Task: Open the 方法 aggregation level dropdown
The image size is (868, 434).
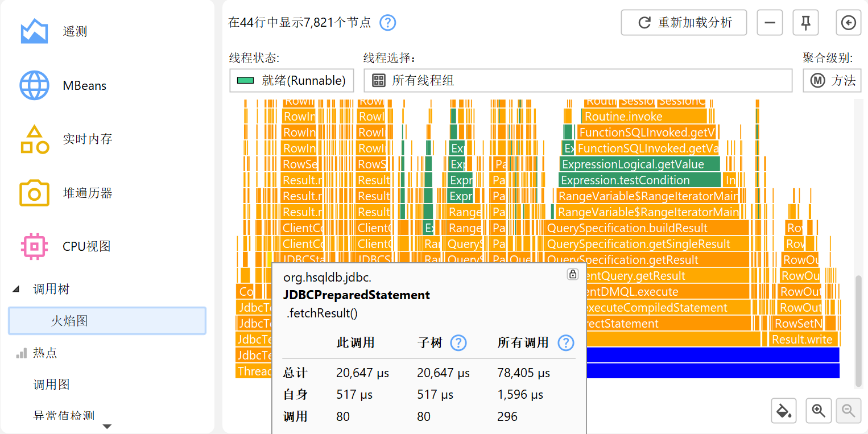Action: click(x=832, y=80)
